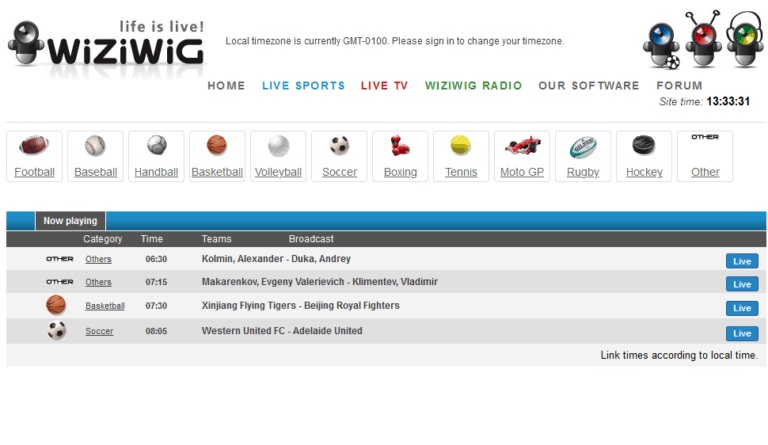The image size is (768, 445).
Task: Select the Moto GP race car icon
Action: point(523,145)
